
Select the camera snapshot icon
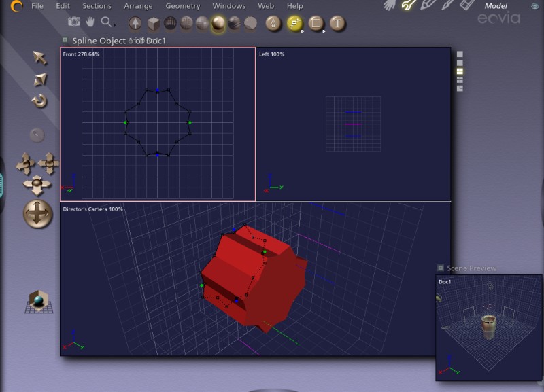click(x=74, y=22)
